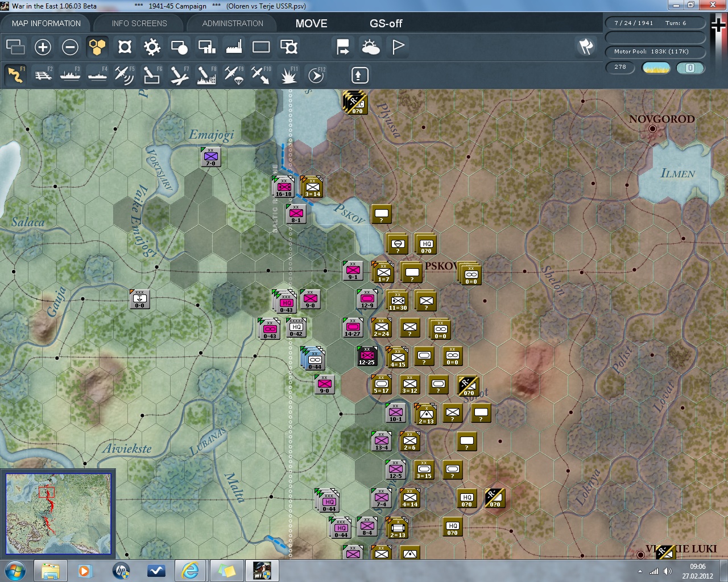Click the gear cog toolbar icon
Image resolution: width=728 pixels, height=582 pixels.
(x=152, y=47)
